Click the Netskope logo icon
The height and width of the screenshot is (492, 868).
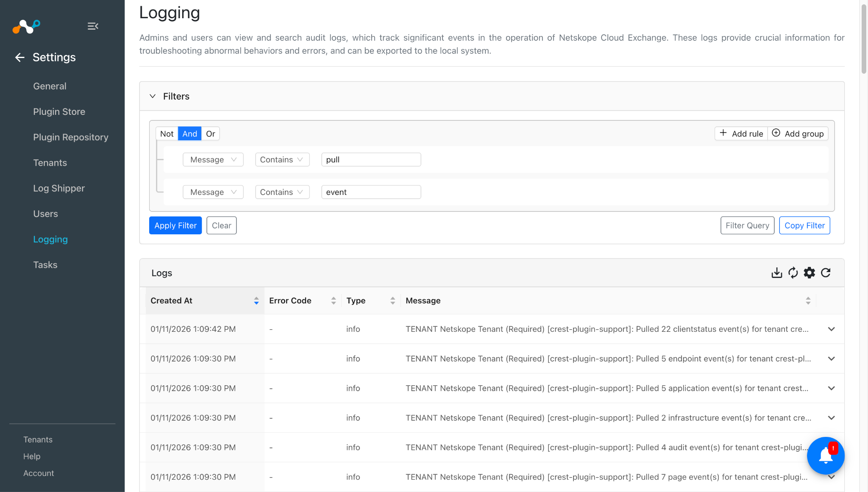tap(26, 26)
